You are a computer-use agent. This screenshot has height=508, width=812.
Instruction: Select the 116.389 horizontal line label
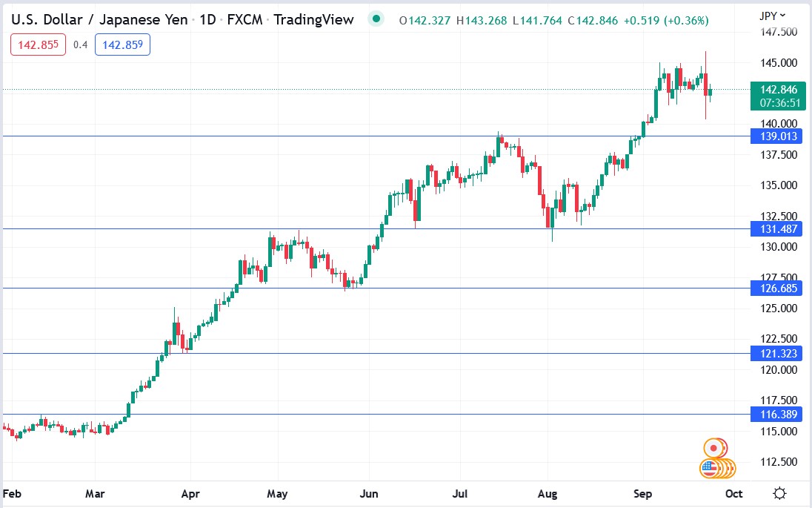click(x=778, y=414)
